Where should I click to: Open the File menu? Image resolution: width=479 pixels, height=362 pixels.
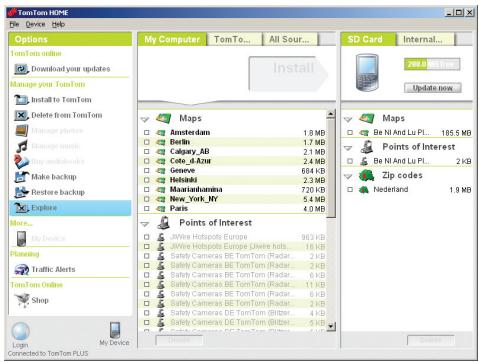click(14, 24)
